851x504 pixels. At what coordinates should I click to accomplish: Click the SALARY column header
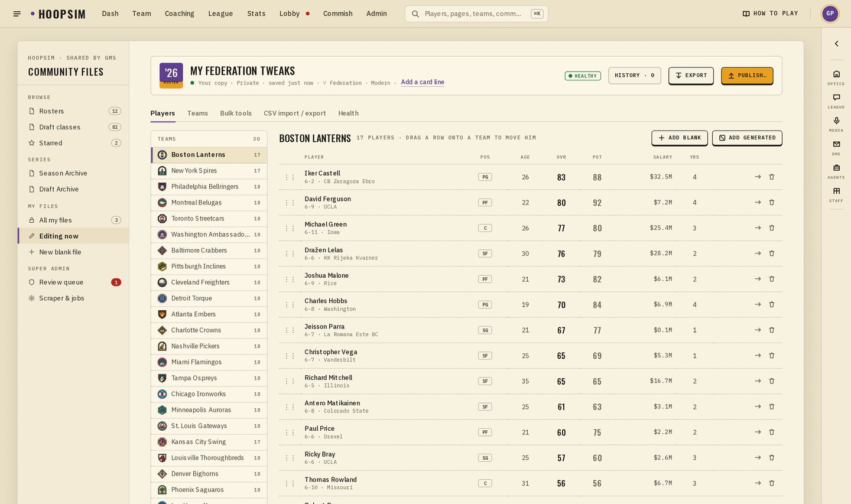662,157
